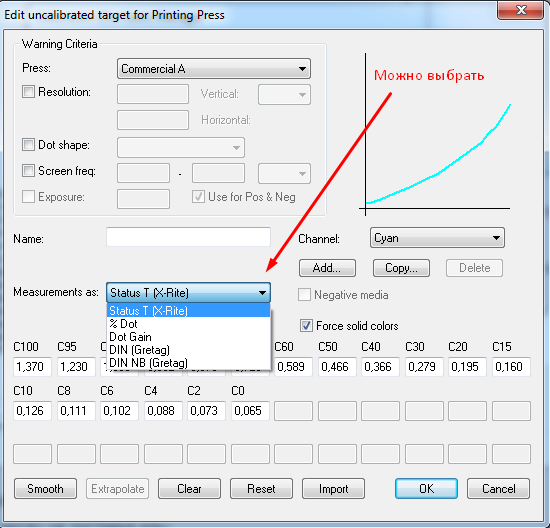The width and height of the screenshot is (550, 528).
Task: Click the C4 field with 0,088
Action: [163, 411]
